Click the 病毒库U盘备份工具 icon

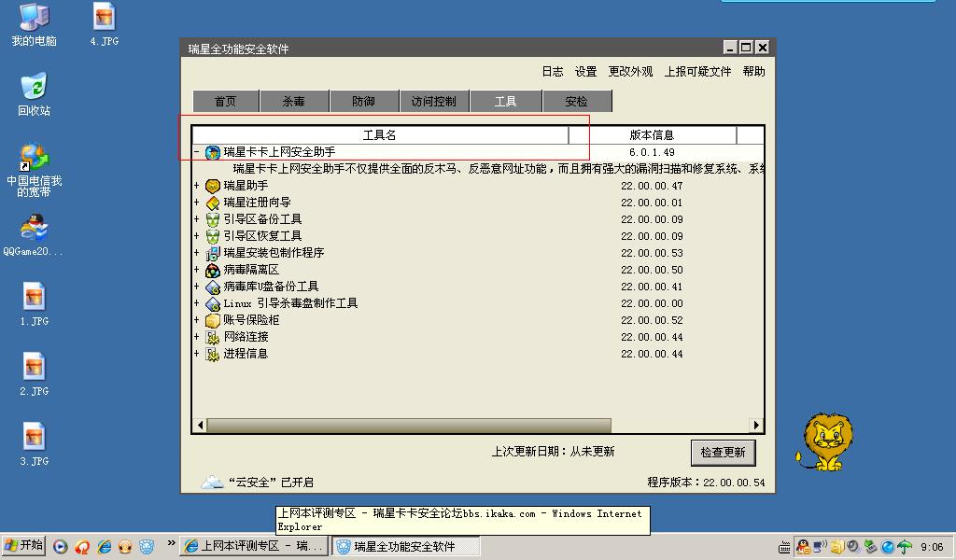212,287
